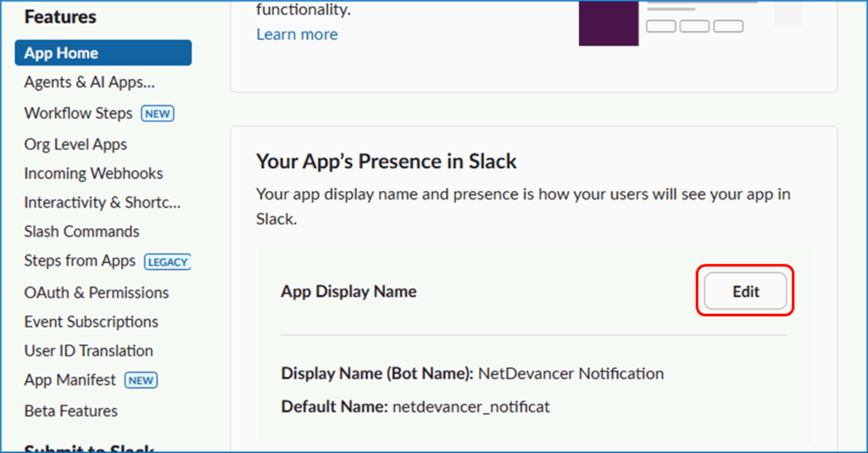Viewport: 868px width, 453px height.
Task: Select App Manifest in the sidebar
Action: pos(71,380)
